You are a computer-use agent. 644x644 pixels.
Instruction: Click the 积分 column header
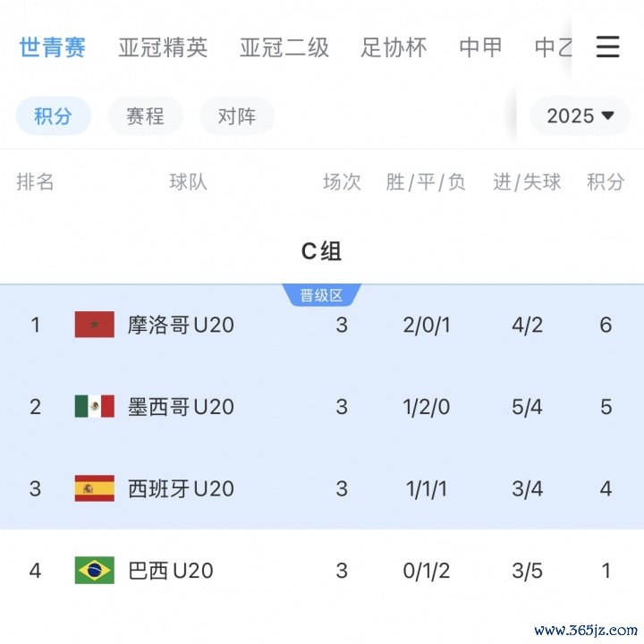(x=606, y=182)
